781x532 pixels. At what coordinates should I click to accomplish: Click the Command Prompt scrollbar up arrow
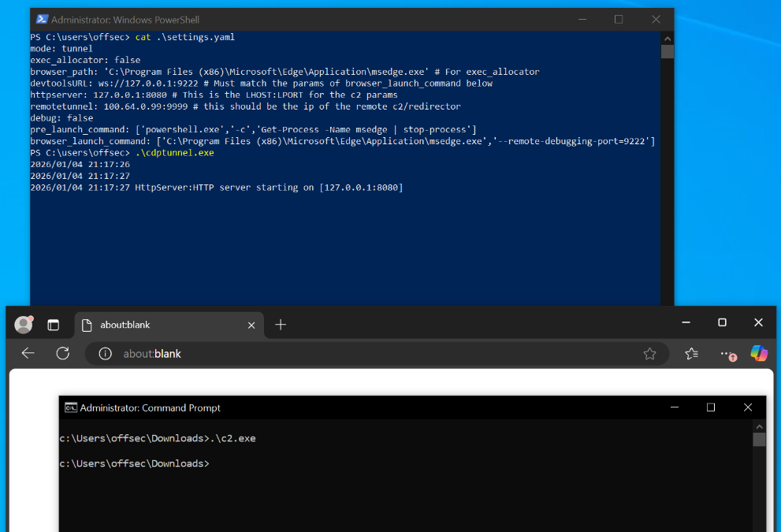pos(759,426)
